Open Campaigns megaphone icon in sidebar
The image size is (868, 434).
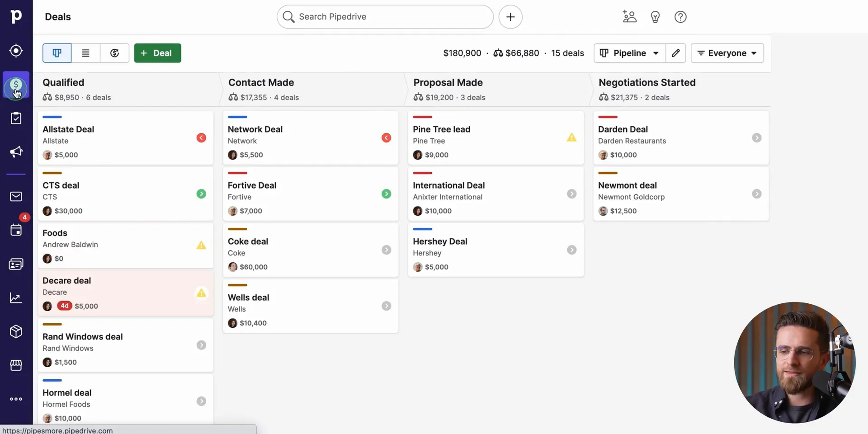click(16, 152)
